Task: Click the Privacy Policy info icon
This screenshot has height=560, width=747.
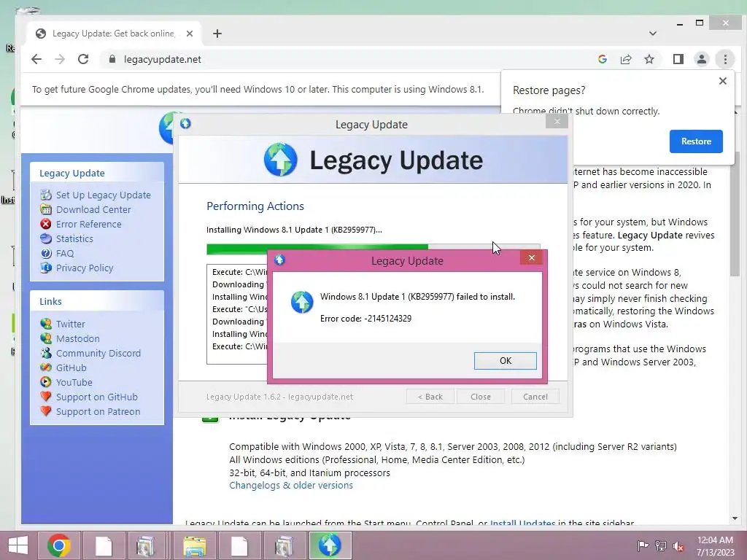Action: coord(46,268)
